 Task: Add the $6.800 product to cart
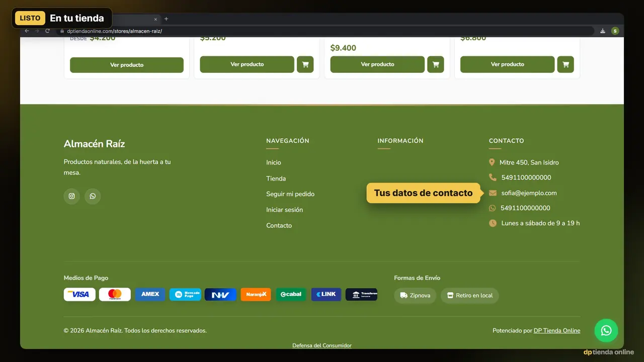[x=566, y=64]
